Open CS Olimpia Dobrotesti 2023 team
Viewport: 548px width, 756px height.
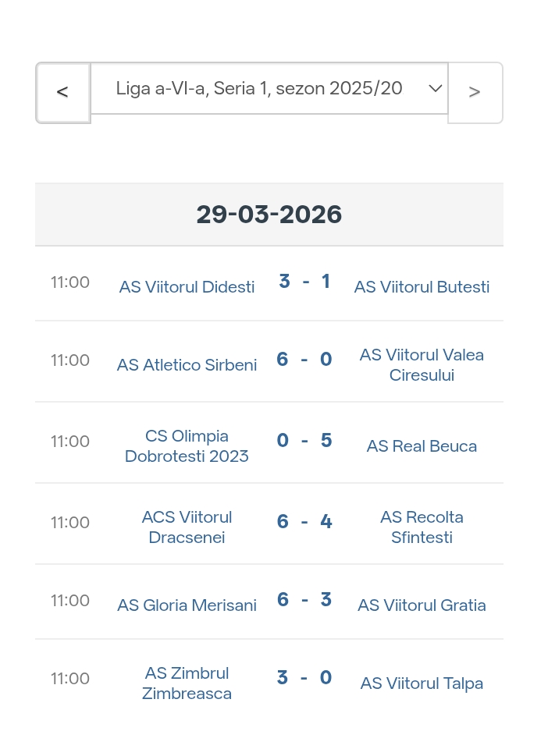coord(187,445)
